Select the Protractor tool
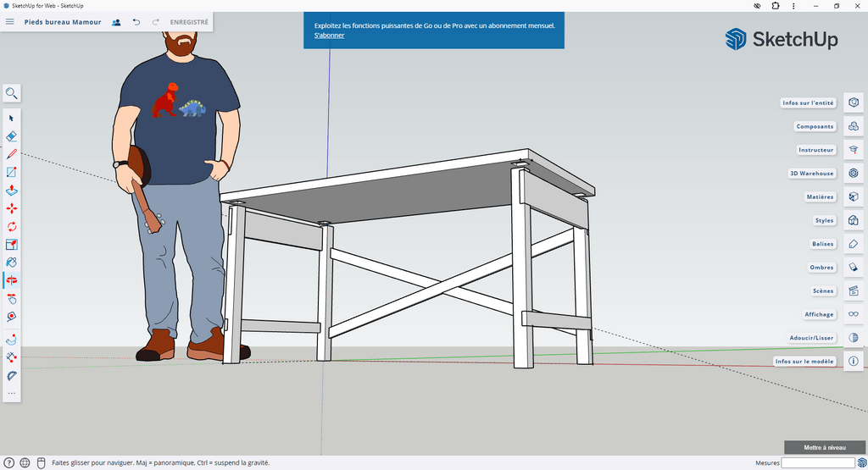868x470 pixels. click(12, 376)
